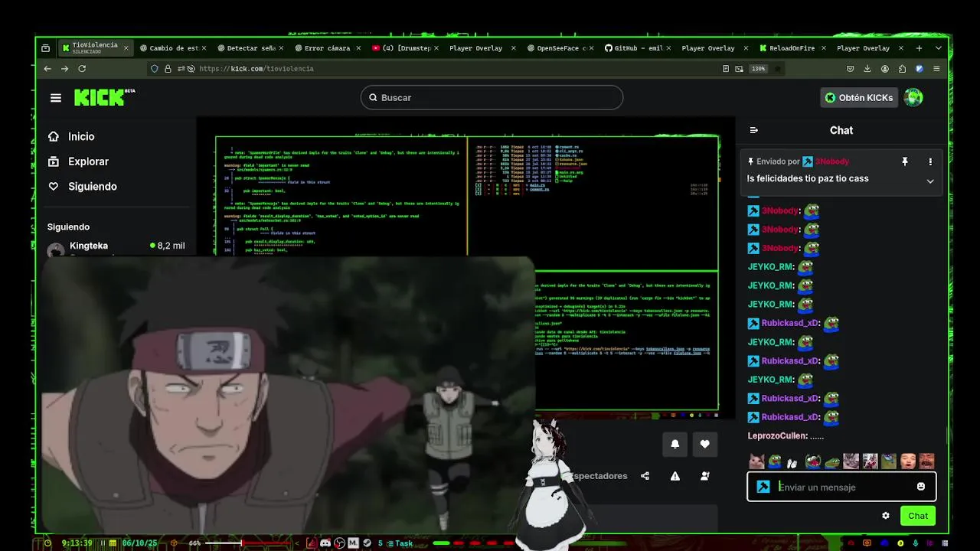Reload the current page
This screenshot has width=980, height=551.
tap(82, 69)
